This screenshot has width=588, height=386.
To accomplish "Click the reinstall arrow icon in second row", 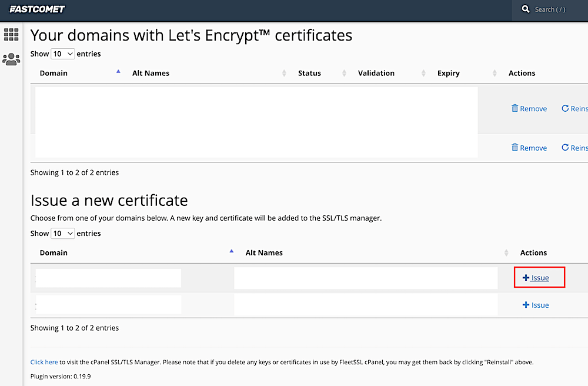I will 565,148.
